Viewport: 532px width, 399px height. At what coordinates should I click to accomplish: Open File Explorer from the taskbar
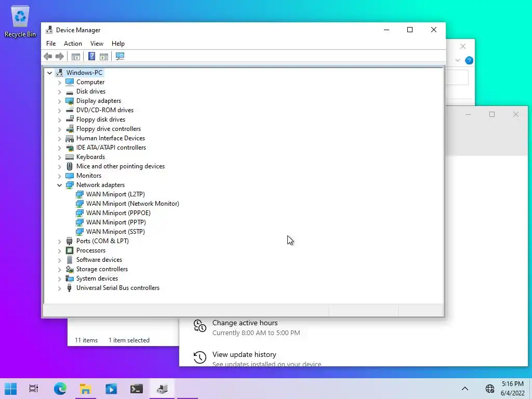[x=86, y=389]
